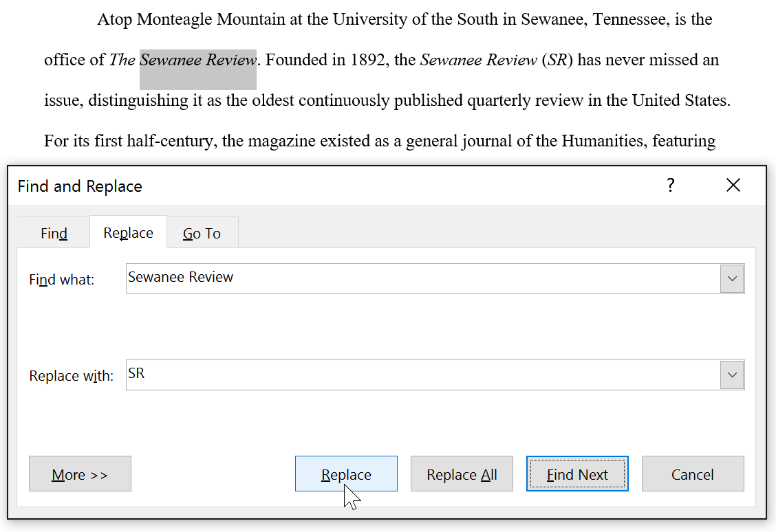Cancel the Find and Replace dialog
Screen dimensions: 776x532
click(693, 474)
